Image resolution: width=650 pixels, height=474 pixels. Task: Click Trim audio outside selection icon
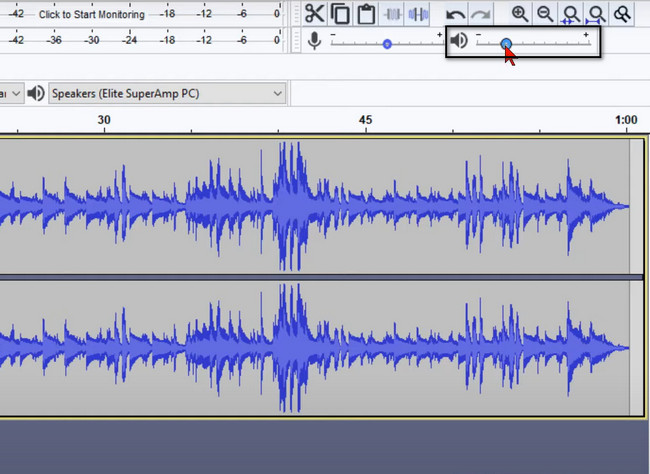pyautogui.click(x=392, y=15)
